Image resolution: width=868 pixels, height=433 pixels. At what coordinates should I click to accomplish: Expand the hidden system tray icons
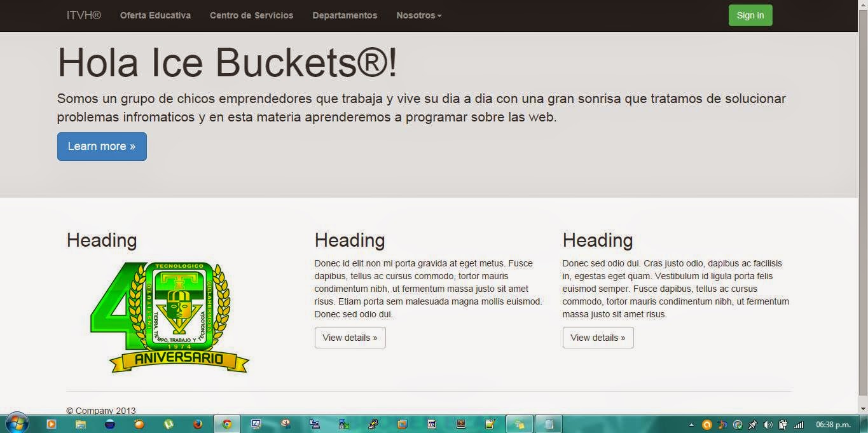tap(691, 423)
